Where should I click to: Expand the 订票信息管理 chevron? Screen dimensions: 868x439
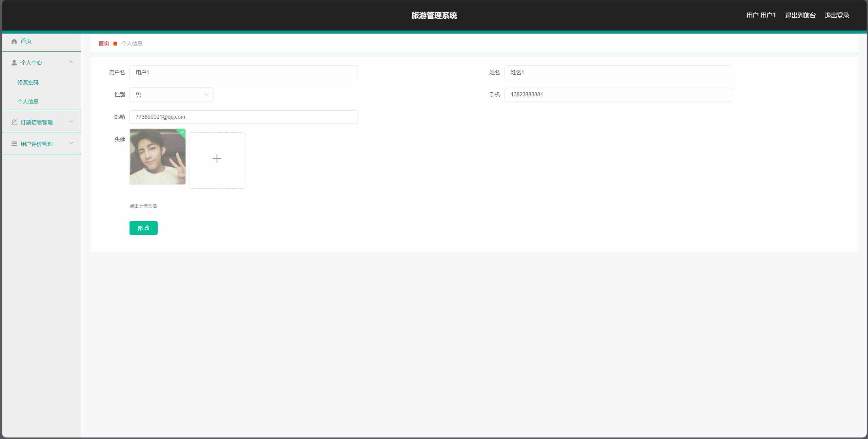click(x=71, y=121)
